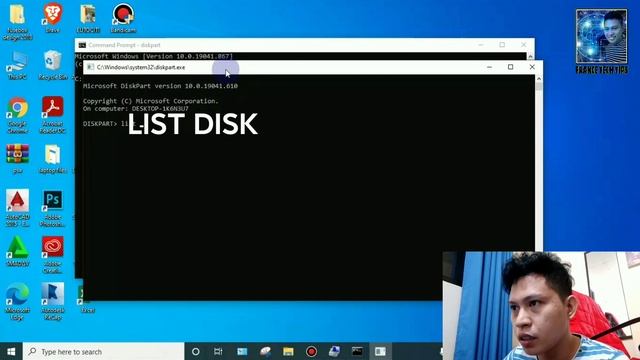Open the This PC desktop icon
Image resolution: width=640 pixels, height=360 pixels.
coord(17,64)
